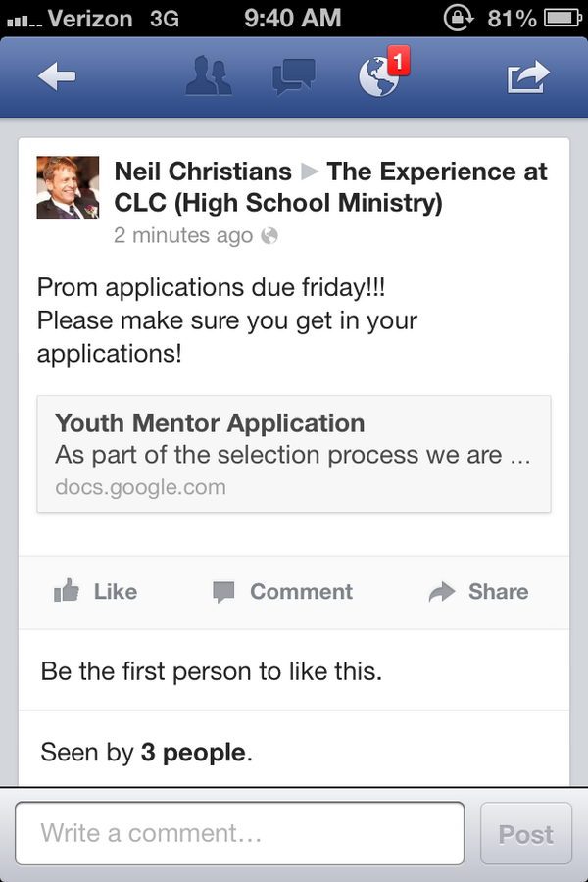The width and height of the screenshot is (588, 882).
Task: Tap the battery indicator in status bar
Action: (563, 18)
